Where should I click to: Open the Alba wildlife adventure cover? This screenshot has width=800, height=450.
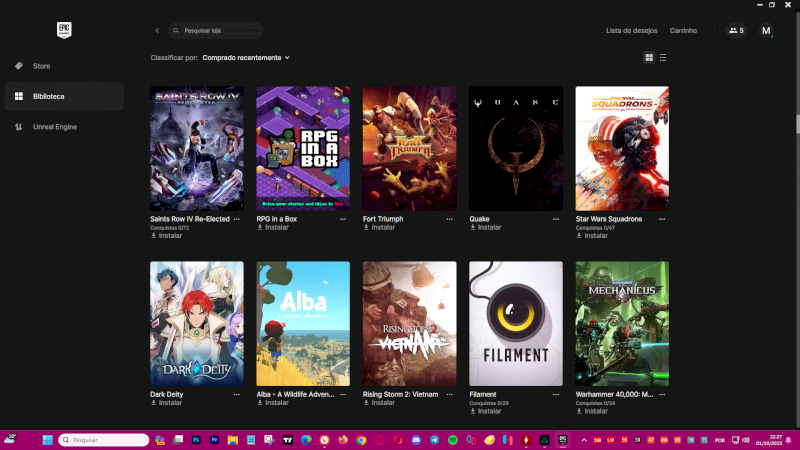click(303, 323)
